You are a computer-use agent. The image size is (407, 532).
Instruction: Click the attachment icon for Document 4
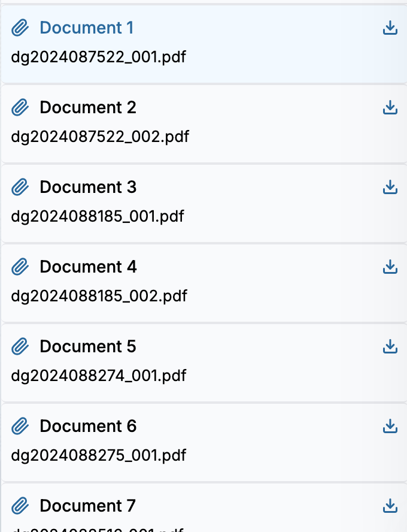[x=20, y=267]
